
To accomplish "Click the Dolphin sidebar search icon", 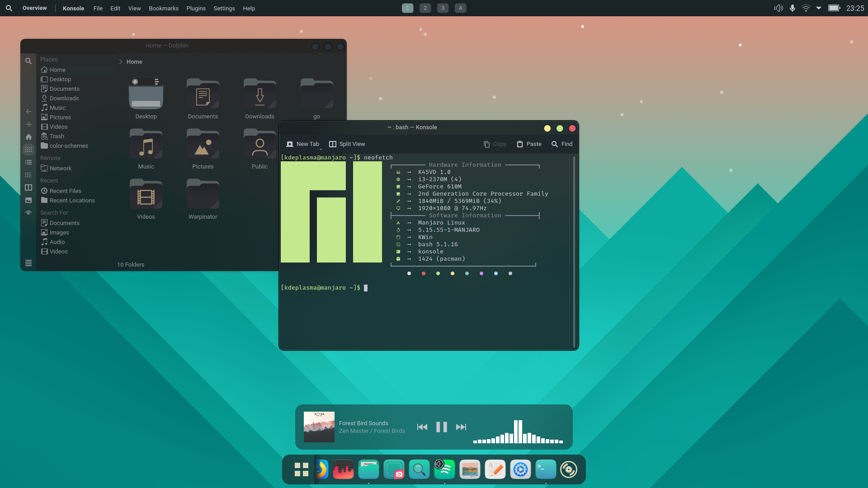I will tap(28, 61).
